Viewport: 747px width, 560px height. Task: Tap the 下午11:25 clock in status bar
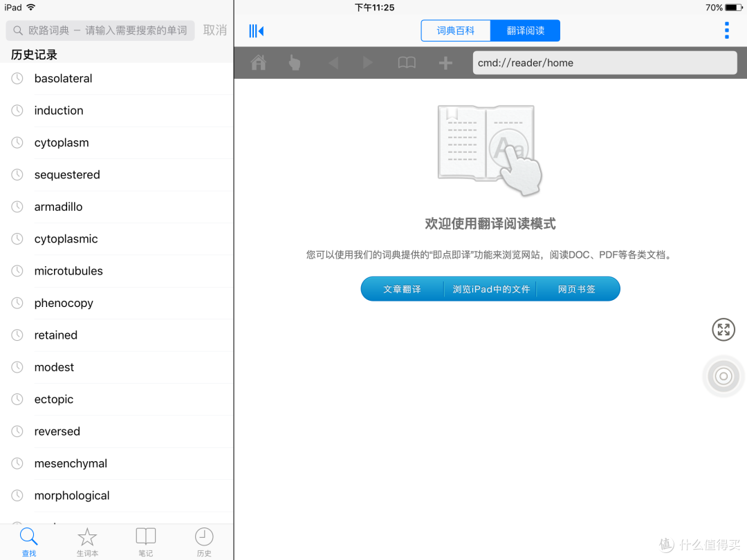click(x=374, y=8)
